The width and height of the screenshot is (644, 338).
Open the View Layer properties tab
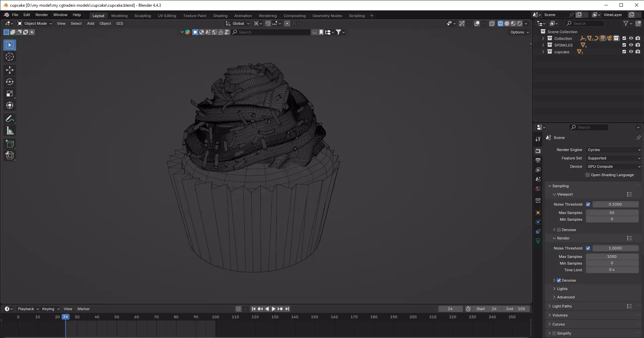click(x=538, y=170)
